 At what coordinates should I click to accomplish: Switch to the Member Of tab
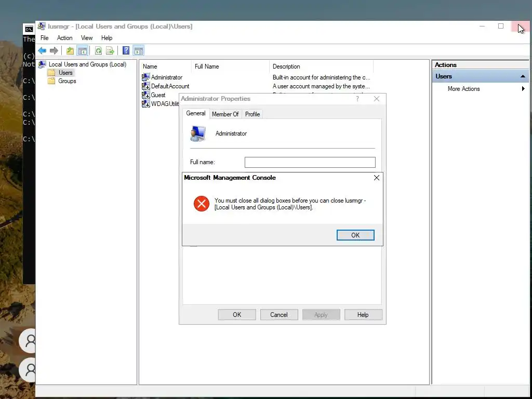225,114
